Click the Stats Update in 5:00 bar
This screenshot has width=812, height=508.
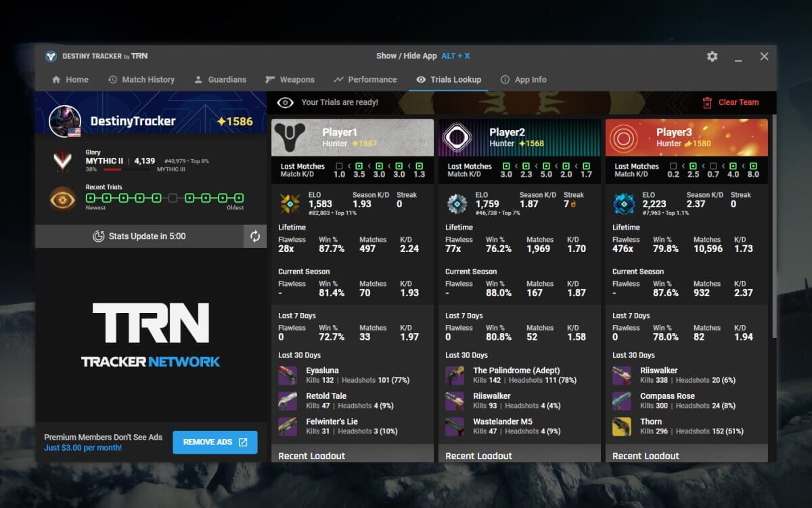pos(139,236)
